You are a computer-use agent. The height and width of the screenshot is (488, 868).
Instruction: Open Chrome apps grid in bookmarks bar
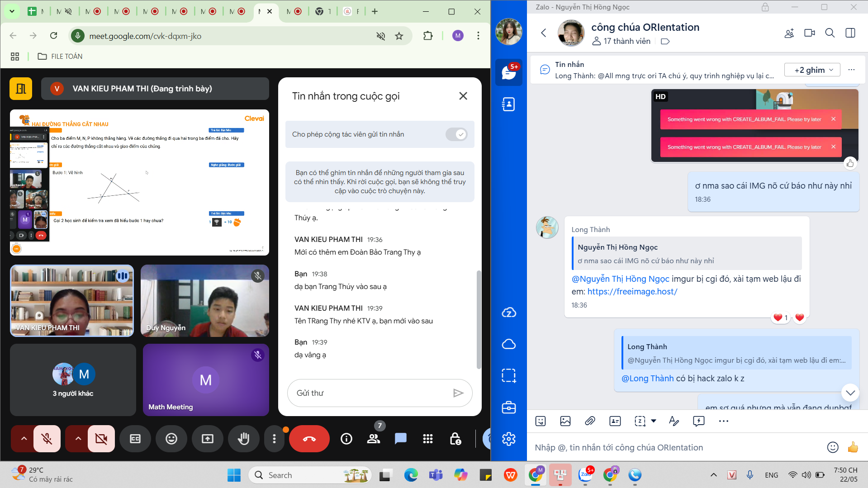(15, 56)
